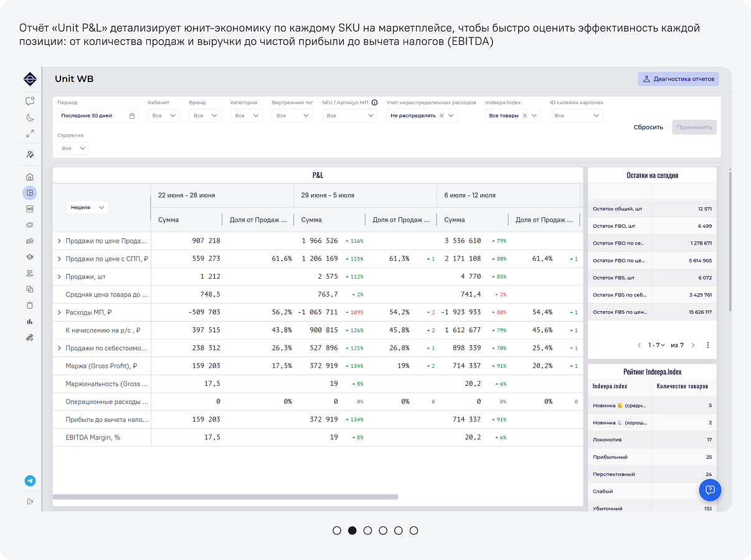Select the third carousel dot below the report
751x560 pixels.
[x=367, y=531]
